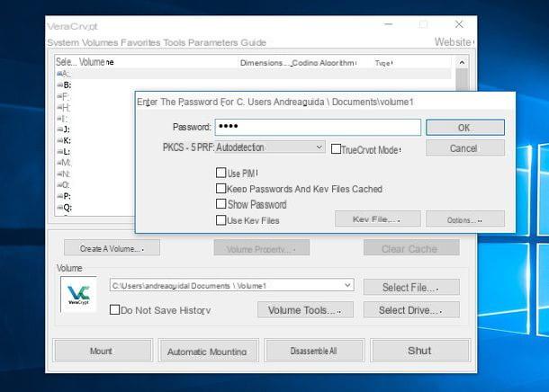Enable Keep Passwords And Key Files Cached

(x=220, y=189)
